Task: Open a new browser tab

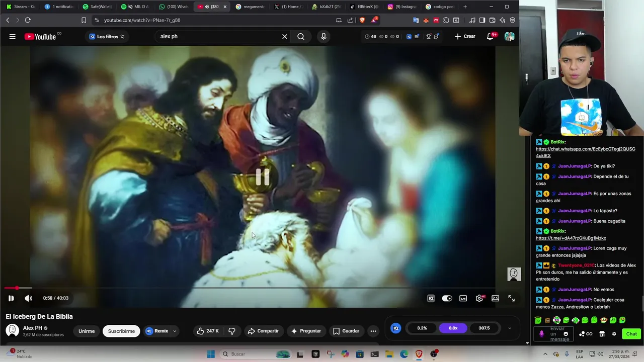Action: (465, 7)
